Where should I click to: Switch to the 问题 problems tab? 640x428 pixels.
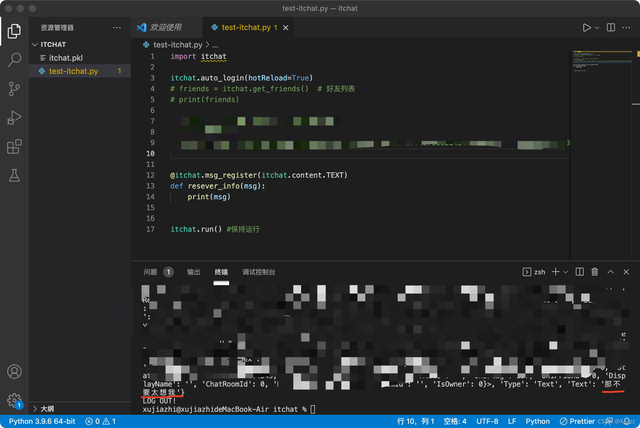click(150, 272)
